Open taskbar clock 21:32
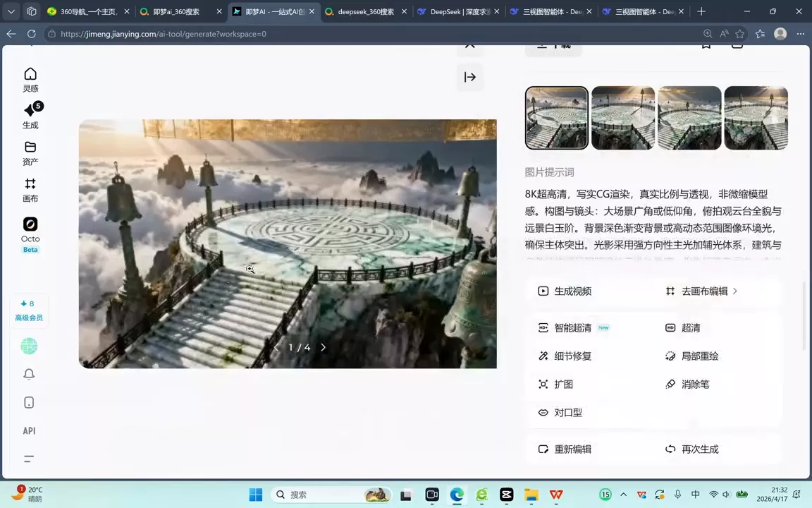Viewport: 812px width, 508px height. tap(772, 494)
